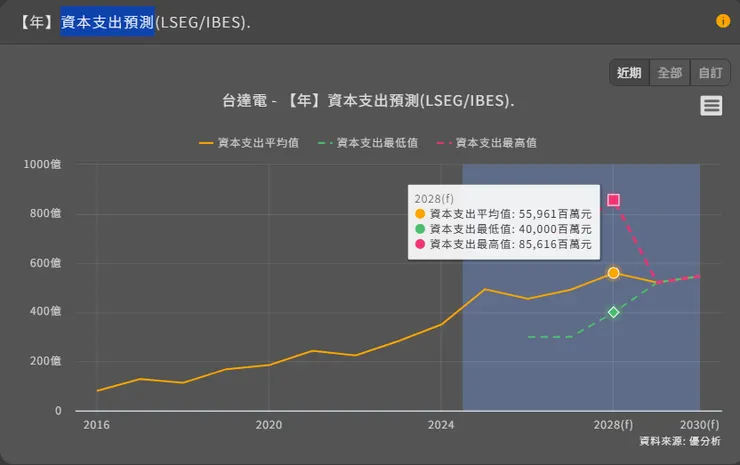Click the orange info icon
This screenshot has height=465, width=740.
pos(723,21)
